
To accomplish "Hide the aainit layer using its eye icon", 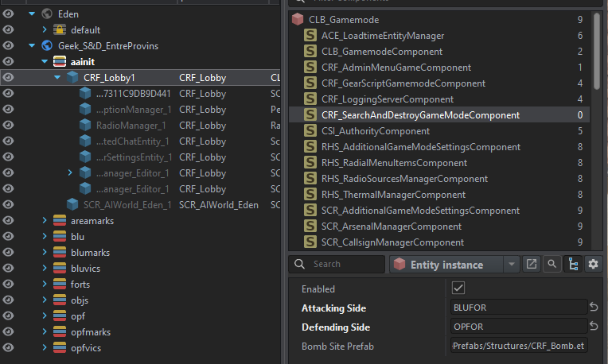I will click(x=9, y=61).
